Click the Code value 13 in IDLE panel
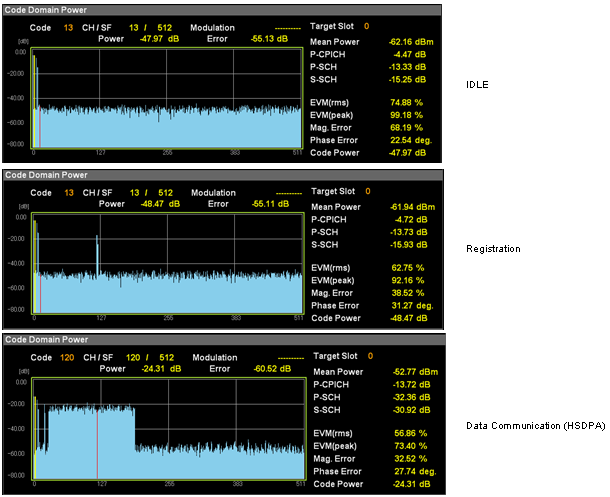 coord(68,28)
